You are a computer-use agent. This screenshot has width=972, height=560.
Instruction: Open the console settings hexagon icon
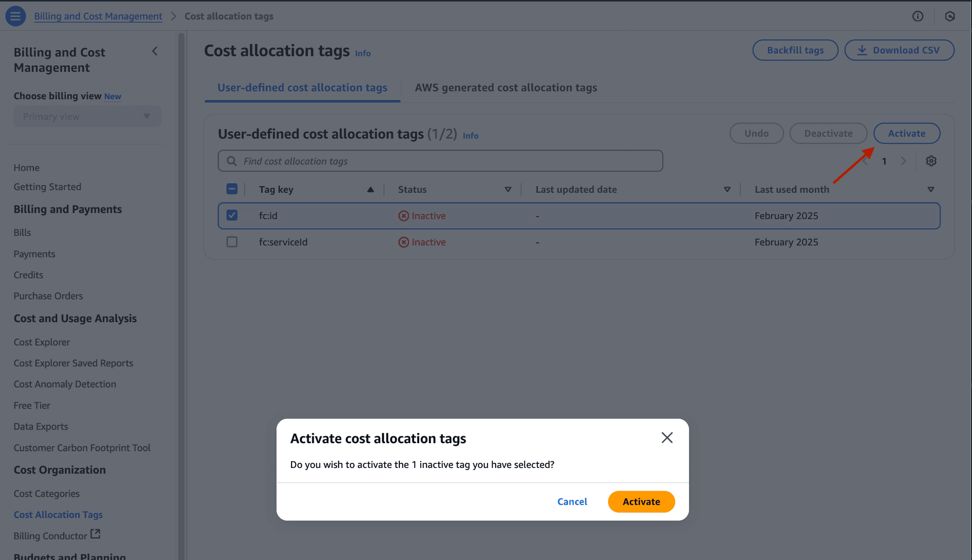950,16
